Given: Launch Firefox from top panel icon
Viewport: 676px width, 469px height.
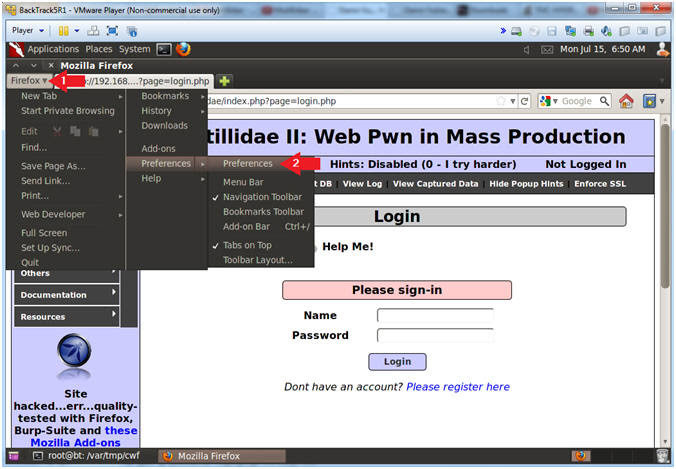Looking at the screenshot, I should [x=183, y=49].
